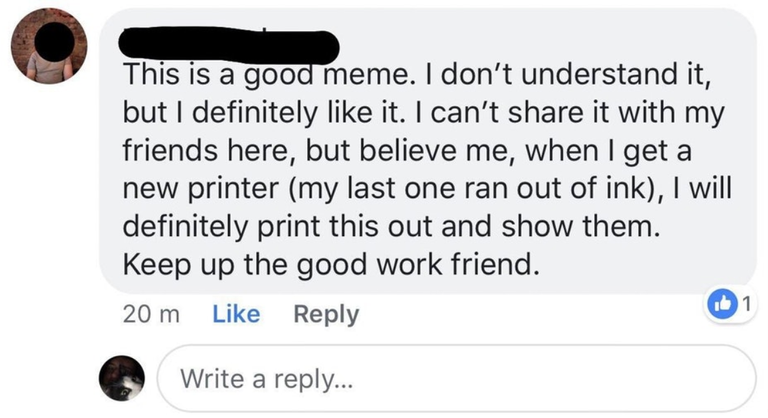Focus the "Write a reply..." field
The width and height of the screenshot is (768, 418).
455,380
